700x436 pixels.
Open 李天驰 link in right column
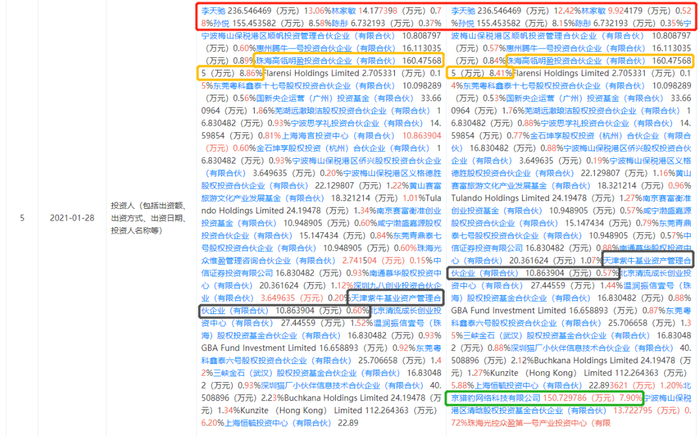tap(463, 11)
